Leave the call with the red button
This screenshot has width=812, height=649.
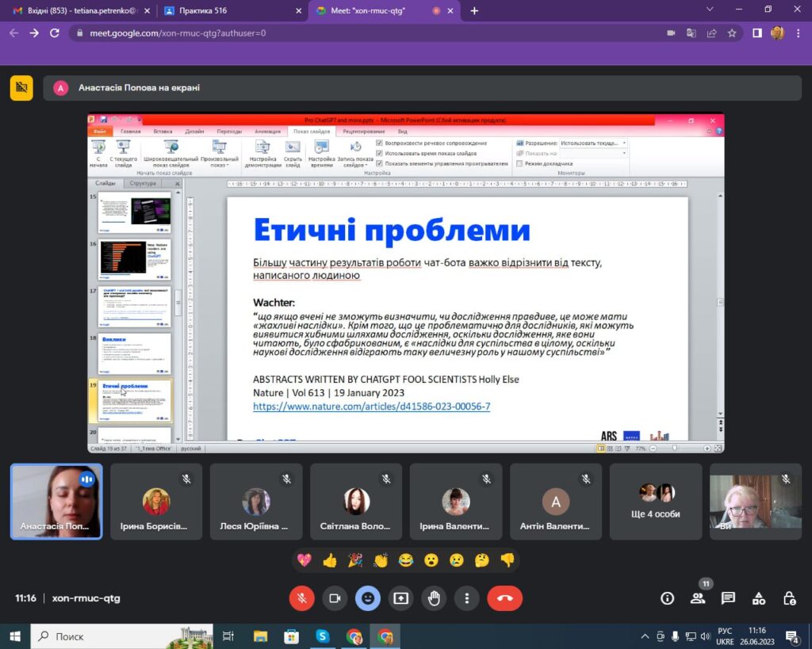point(504,598)
